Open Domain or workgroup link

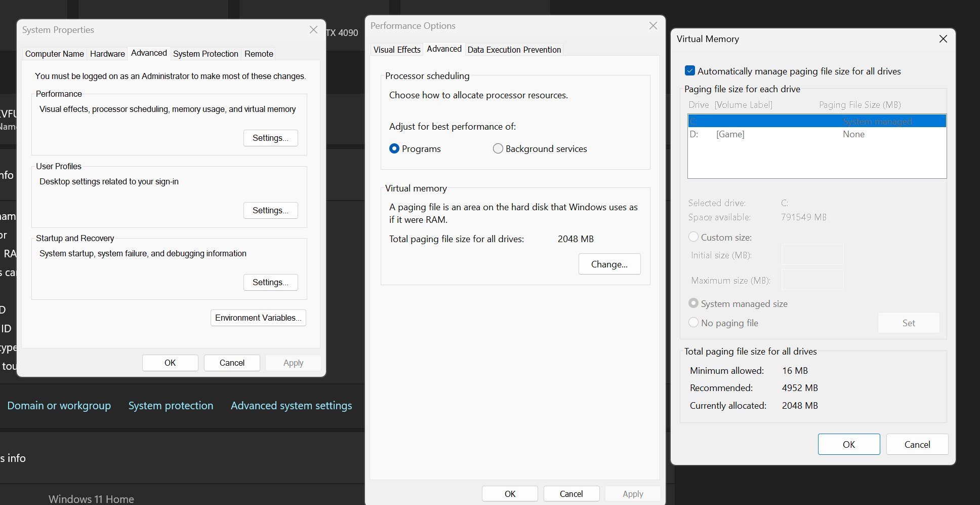point(59,406)
